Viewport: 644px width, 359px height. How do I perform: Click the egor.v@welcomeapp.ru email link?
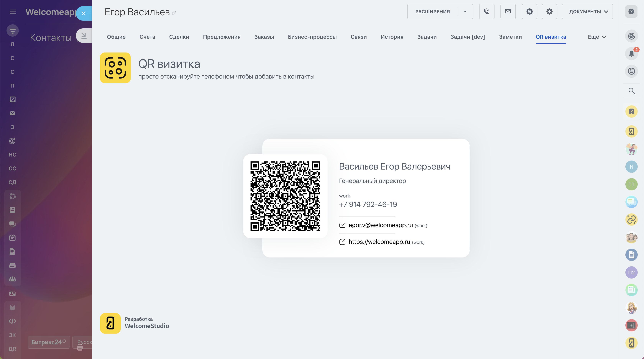pyautogui.click(x=380, y=225)
